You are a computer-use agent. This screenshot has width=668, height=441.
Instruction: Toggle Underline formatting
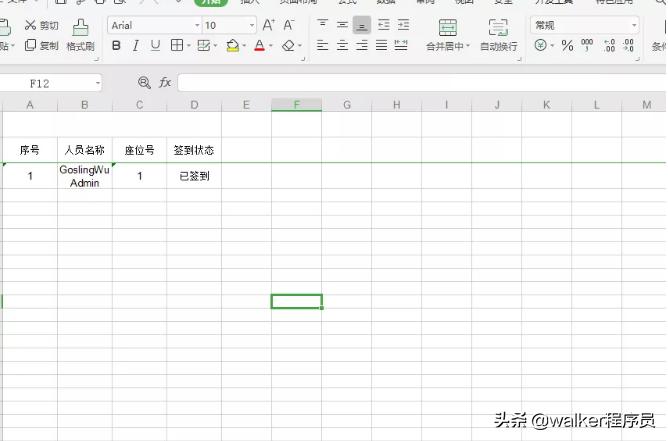155,46
